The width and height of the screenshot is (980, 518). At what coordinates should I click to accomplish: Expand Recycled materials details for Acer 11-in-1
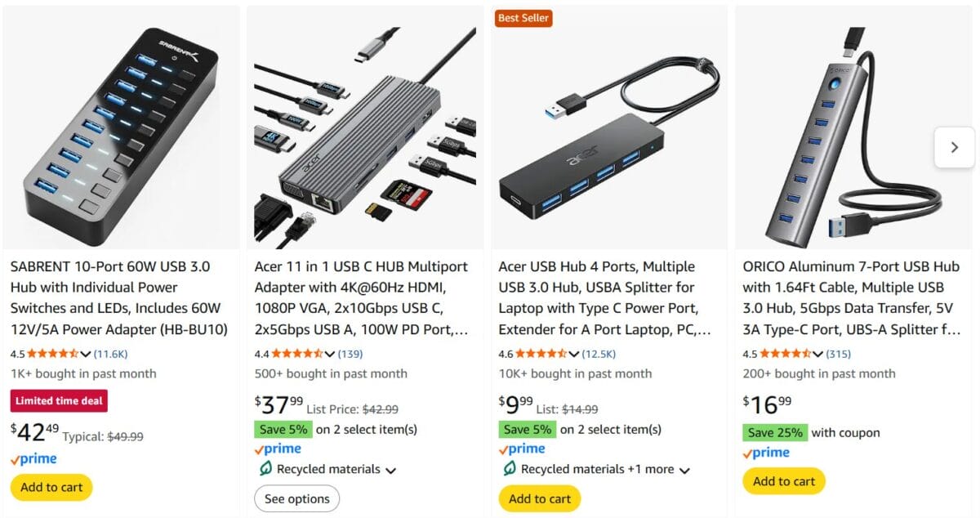tap(390, 469)
